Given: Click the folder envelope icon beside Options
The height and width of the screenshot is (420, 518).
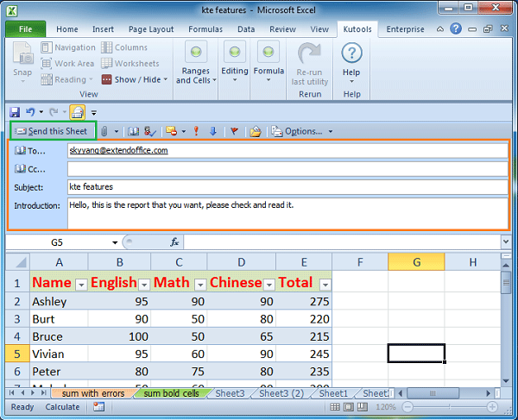Looking at the screenshot, I should [256, 131].
